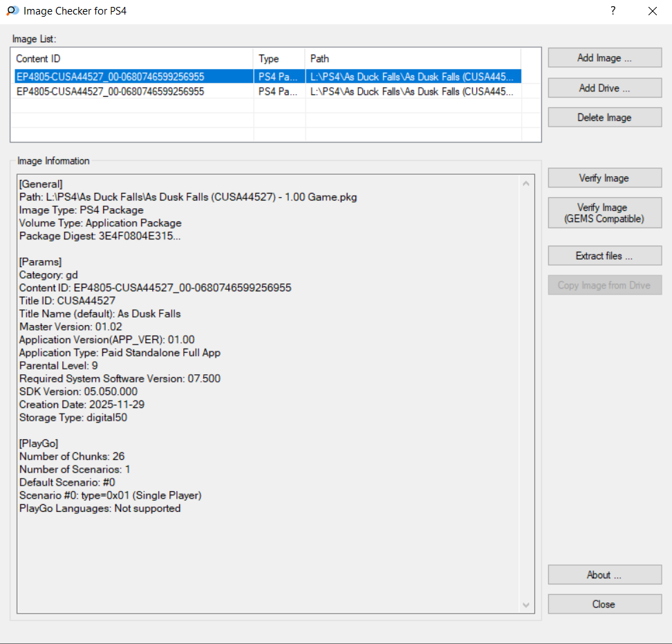Close the window with the title bar X

652,11
